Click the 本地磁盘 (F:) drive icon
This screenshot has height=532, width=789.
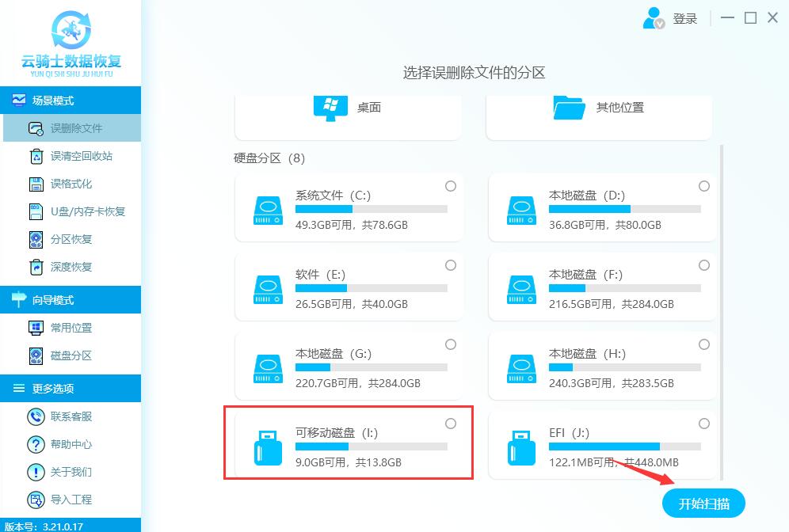[x=522, y=290]
